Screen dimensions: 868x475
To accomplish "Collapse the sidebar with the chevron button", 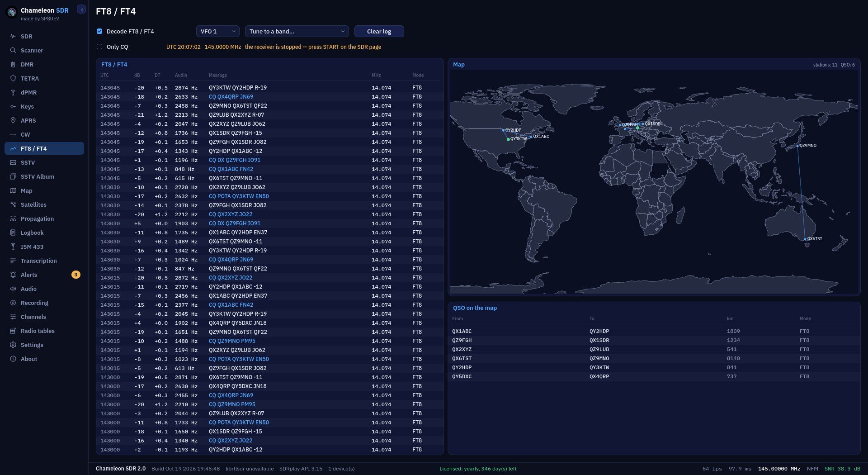I will (x=81, y=9).
